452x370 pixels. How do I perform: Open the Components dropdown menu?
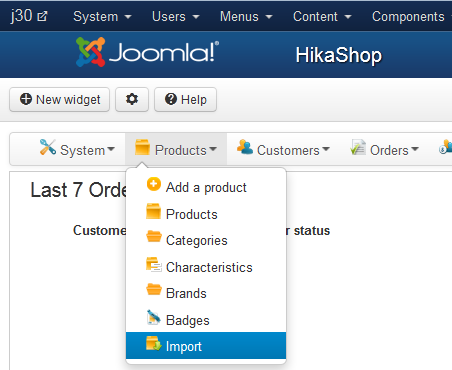point(412,16)
